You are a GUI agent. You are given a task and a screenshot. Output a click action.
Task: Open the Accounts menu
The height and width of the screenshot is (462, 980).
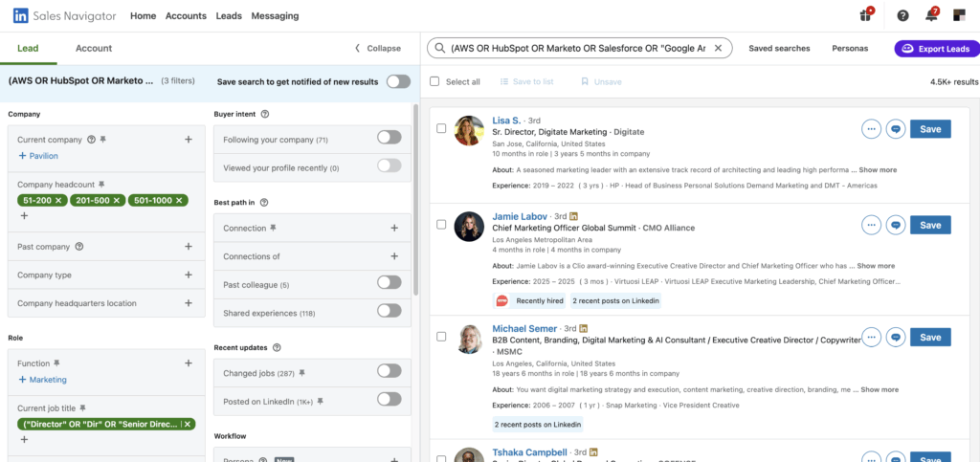click(186, 15)
